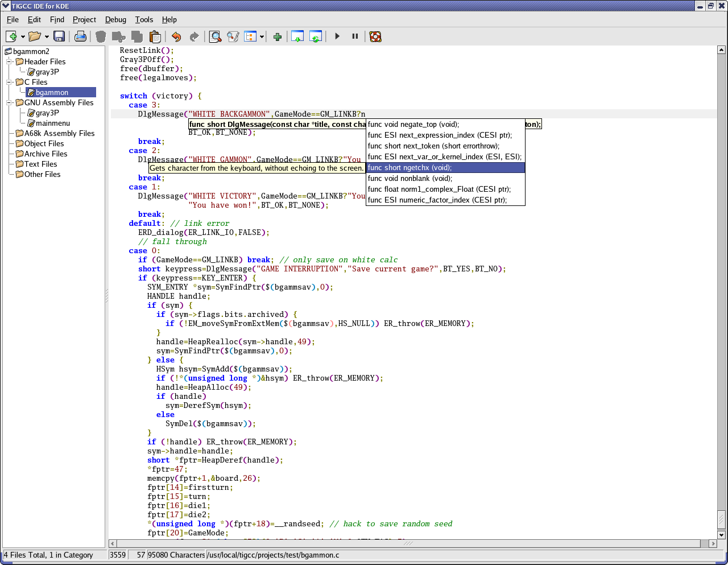Viewport: 728px width, 565px height.
Task: Click '95080 Characters' in status bar
Action: 176,555
